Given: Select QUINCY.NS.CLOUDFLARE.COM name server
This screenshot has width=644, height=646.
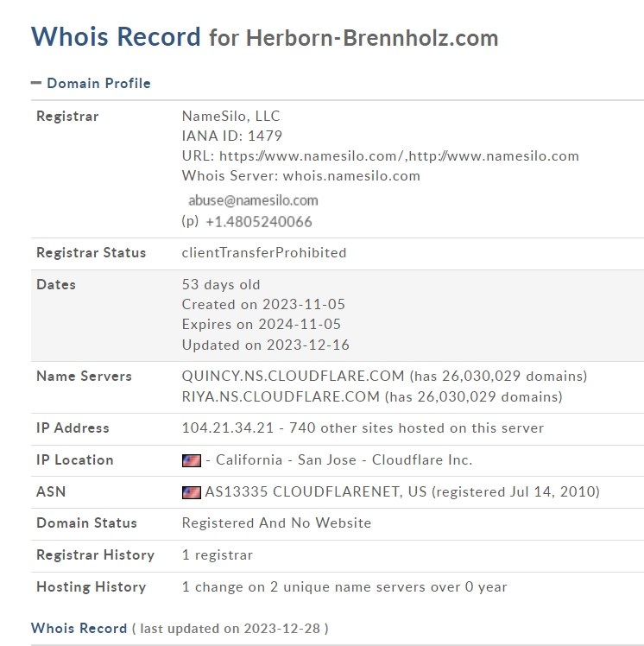Looking at the screenshot, I should tap(293, 376).
